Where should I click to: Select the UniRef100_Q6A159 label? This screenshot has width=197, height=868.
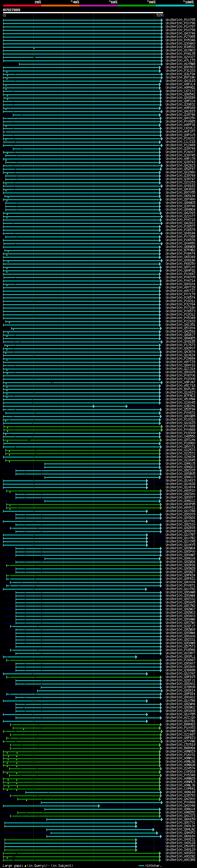180,819
